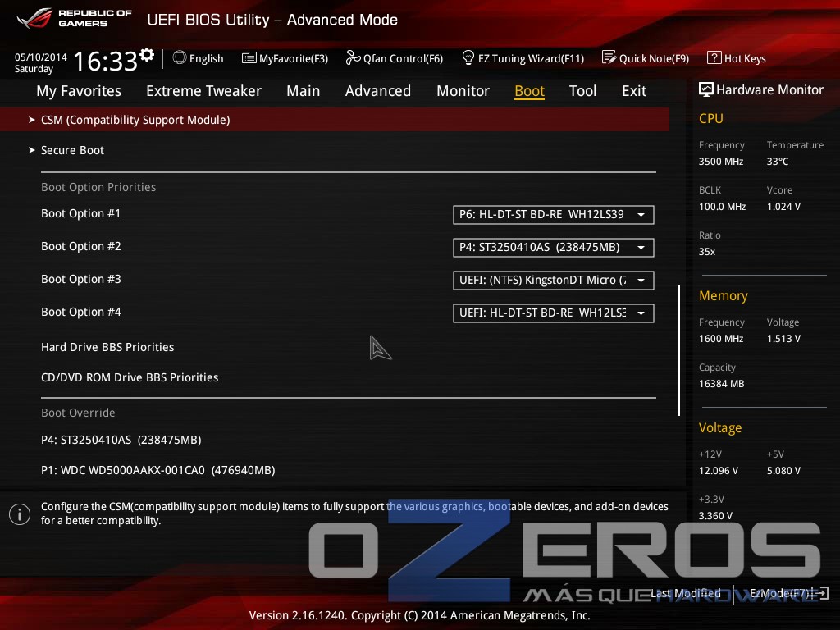Click the +5V reading 5.080 V
840x630 pixels.
(x=783, y=470)
